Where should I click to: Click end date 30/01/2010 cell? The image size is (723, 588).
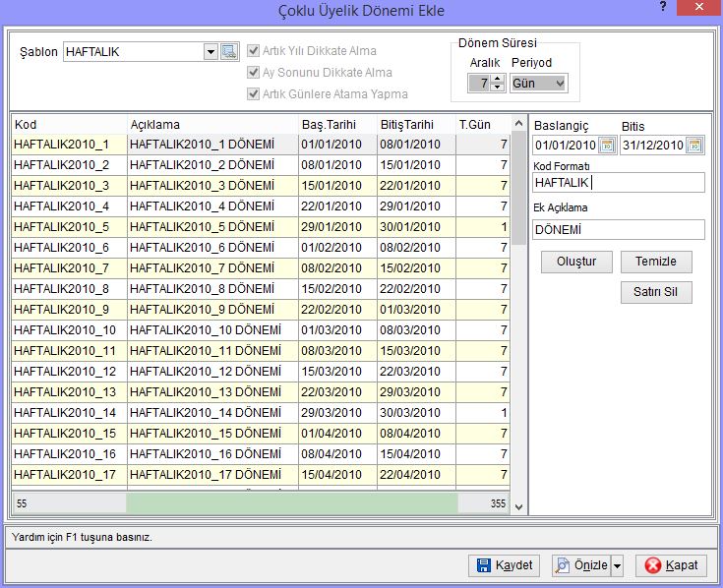[x=416, y=227]
